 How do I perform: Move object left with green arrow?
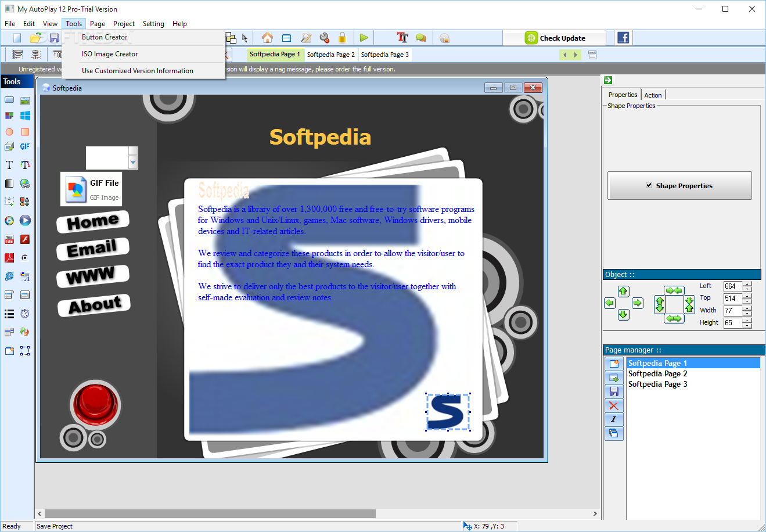[x=609, y=303]
